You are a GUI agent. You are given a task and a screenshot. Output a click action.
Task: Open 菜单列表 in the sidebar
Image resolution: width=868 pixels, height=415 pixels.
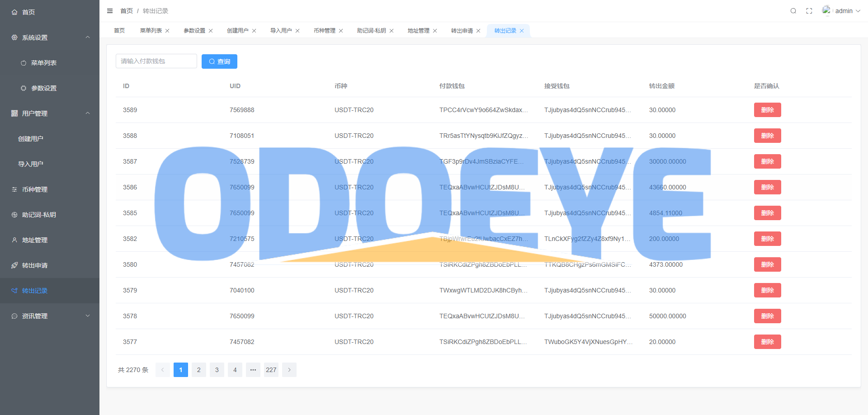[x=50, y=63]
